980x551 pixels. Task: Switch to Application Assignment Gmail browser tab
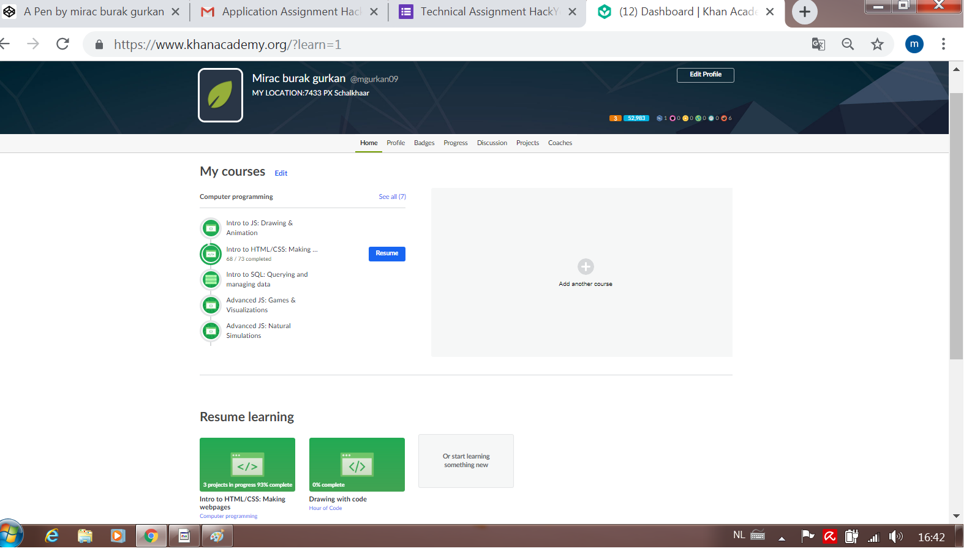pos(290,12)
